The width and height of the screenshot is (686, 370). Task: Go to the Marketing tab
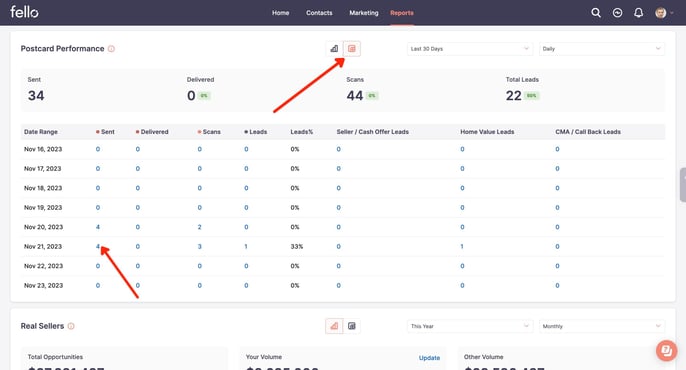coord(364,13)
